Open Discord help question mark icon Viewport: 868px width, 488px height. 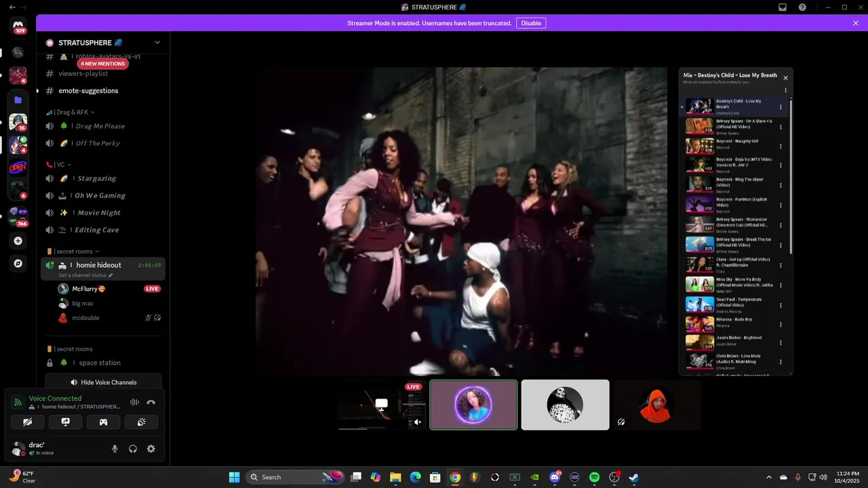[x=802, y=7]
